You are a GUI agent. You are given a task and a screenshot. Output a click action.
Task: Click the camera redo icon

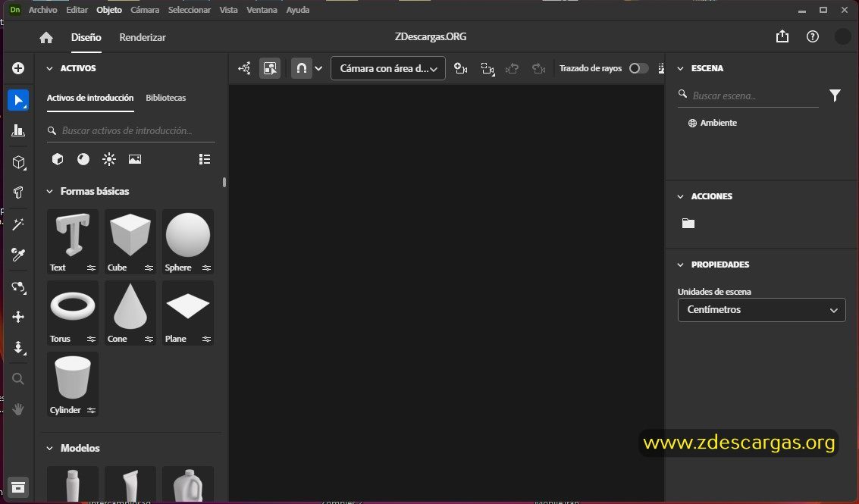point(538,68)
